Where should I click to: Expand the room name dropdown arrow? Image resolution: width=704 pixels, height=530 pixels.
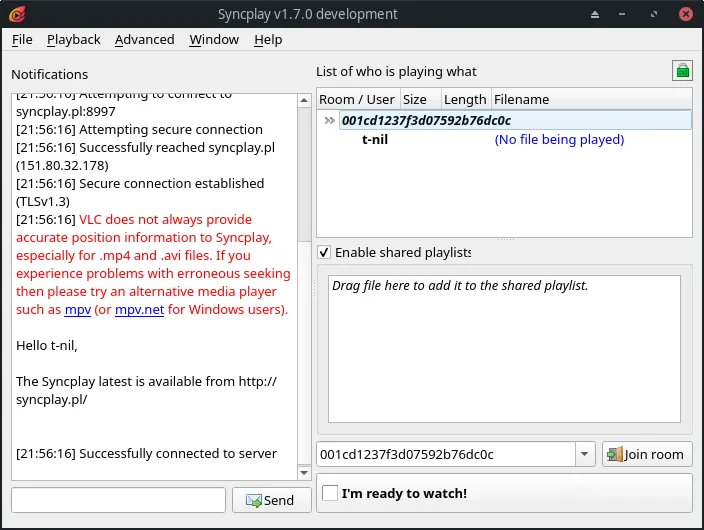tap(585, 454)
